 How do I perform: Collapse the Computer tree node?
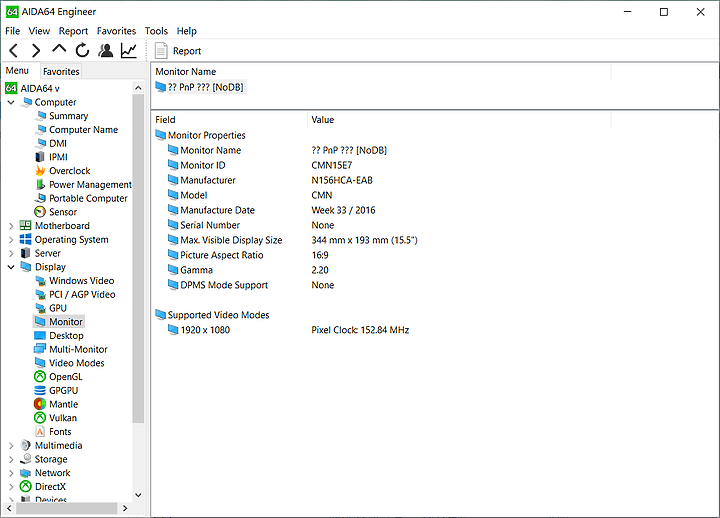[x=11, y=102]
